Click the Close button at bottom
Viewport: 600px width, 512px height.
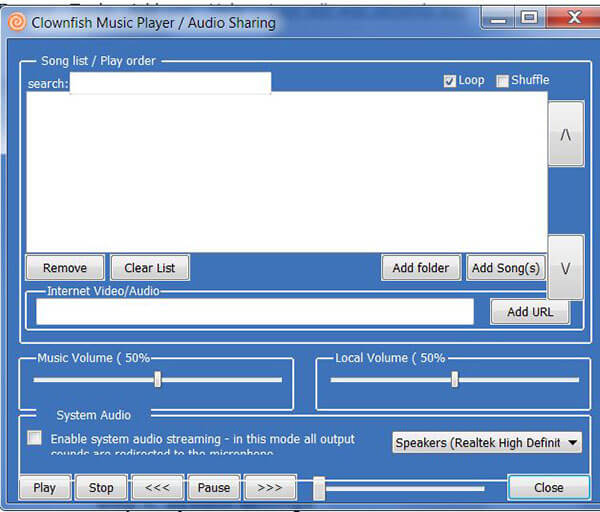coord(549,488)
